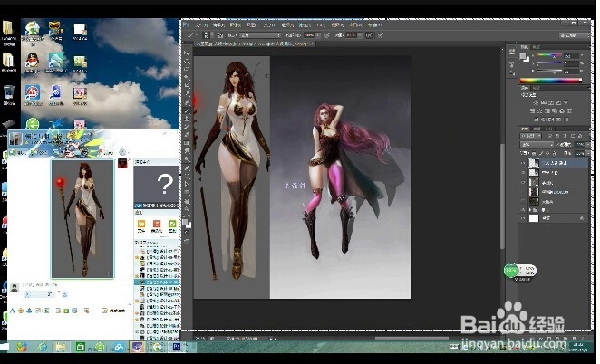Hide the third layer from top
This screenshot has height=364, width=600.
pyautogui.click(x=523, y=182)
